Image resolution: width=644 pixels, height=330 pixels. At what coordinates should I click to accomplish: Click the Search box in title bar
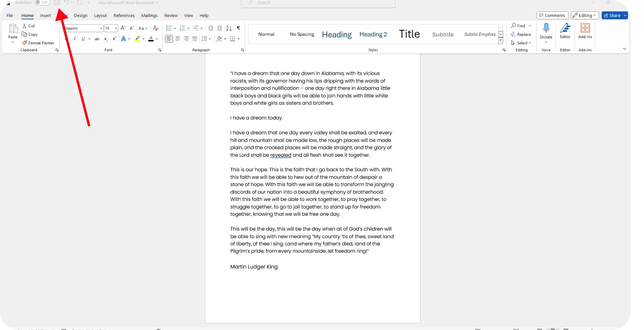click(318, 3)
